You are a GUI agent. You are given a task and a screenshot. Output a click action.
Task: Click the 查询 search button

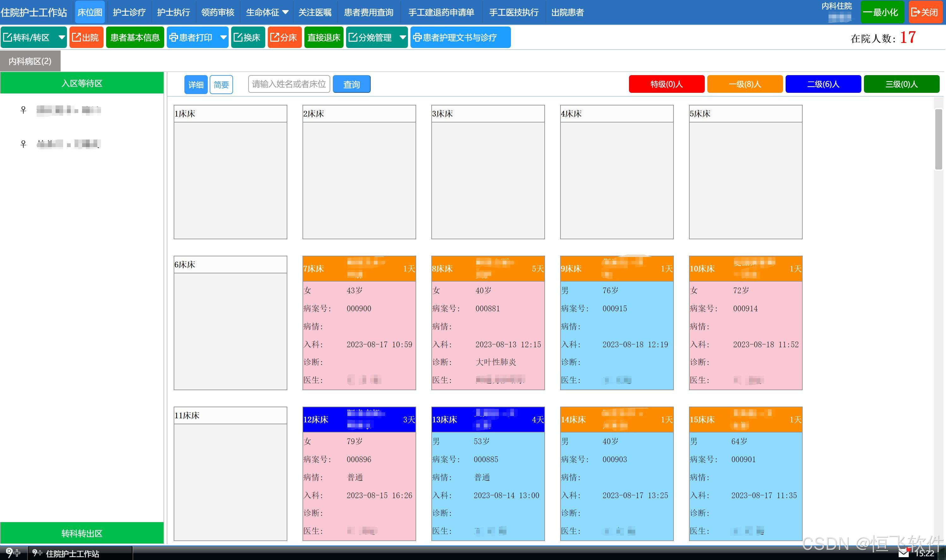[351, 84]
